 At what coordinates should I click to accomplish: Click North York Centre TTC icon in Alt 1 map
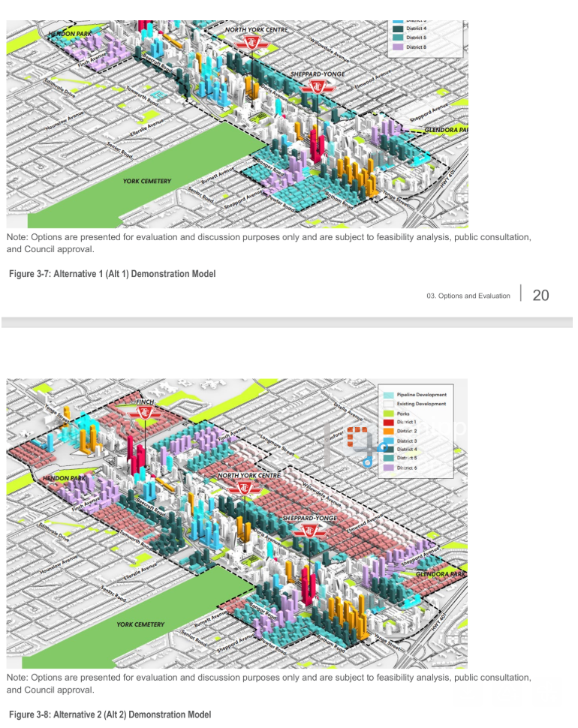click(242, 44)
